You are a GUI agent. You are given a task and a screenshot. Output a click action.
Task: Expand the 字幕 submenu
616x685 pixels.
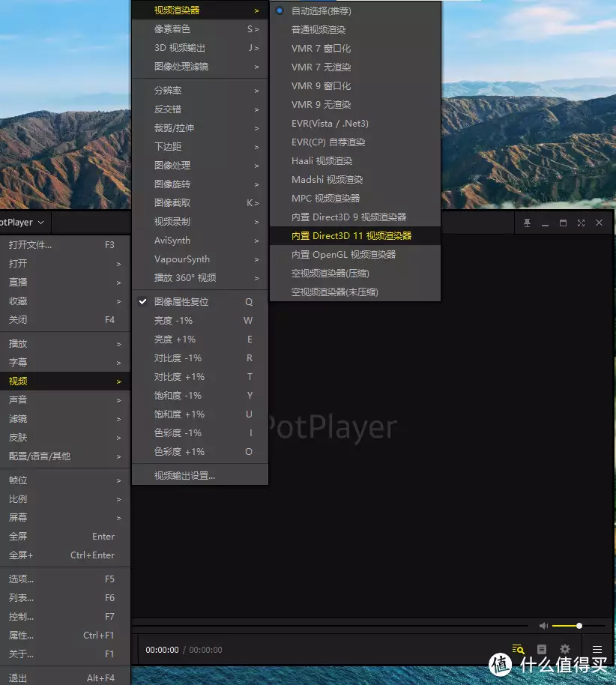tap(65, 363)
